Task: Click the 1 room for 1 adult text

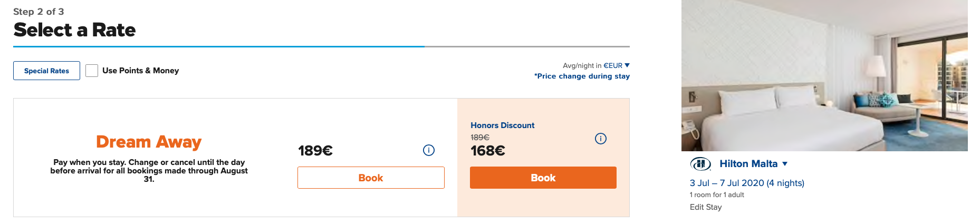Action: 717,195
